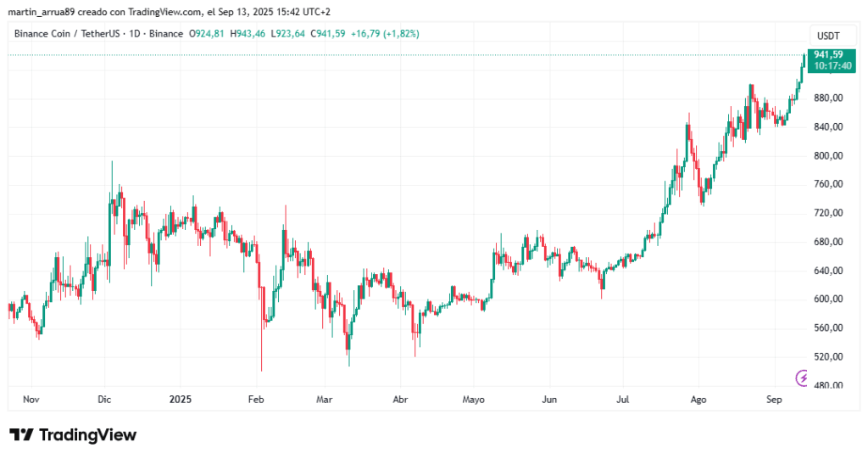Click the TradingView logo at the bottom
This screenshot has height=459, width=868.
tap(73, 434)
